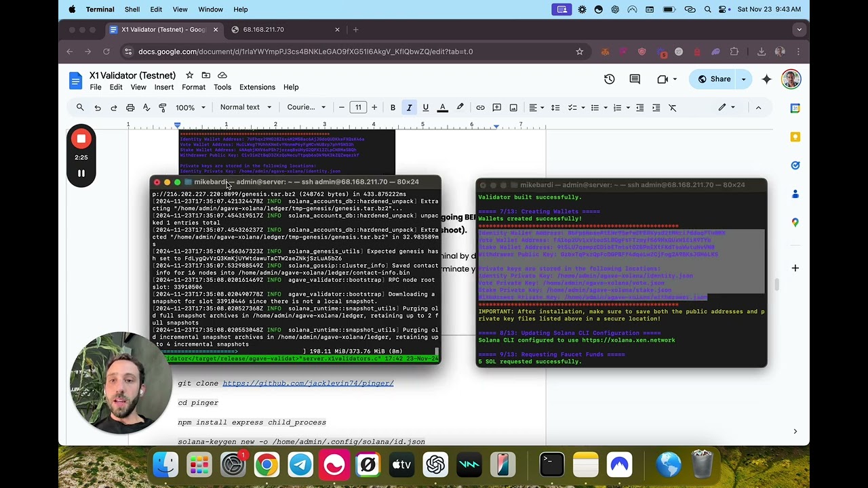Screen dimensions: 868x488
Task: Decrease the font size
Action: pyautogui.click(x=341, y=107)
